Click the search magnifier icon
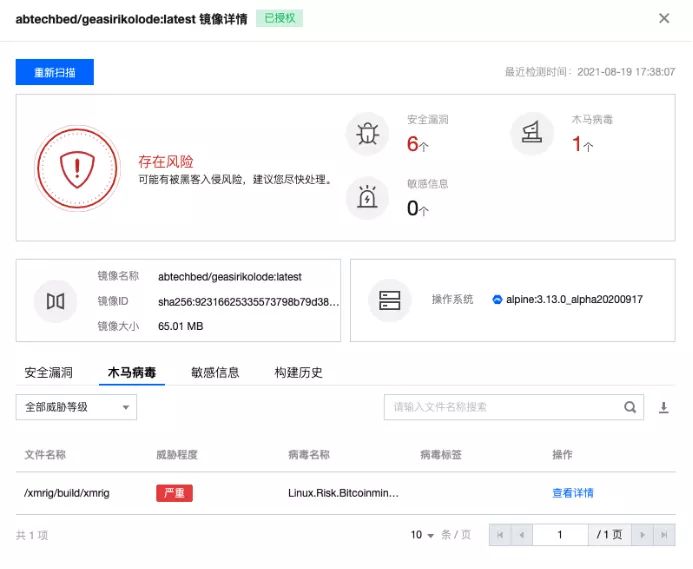 click(x=630, y=407)
